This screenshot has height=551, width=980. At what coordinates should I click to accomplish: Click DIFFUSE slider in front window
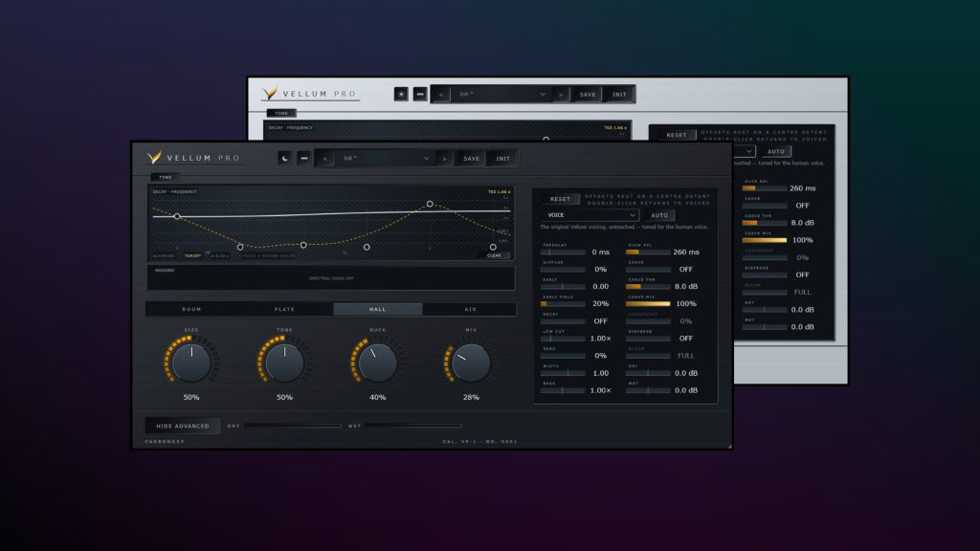(563, 269)
